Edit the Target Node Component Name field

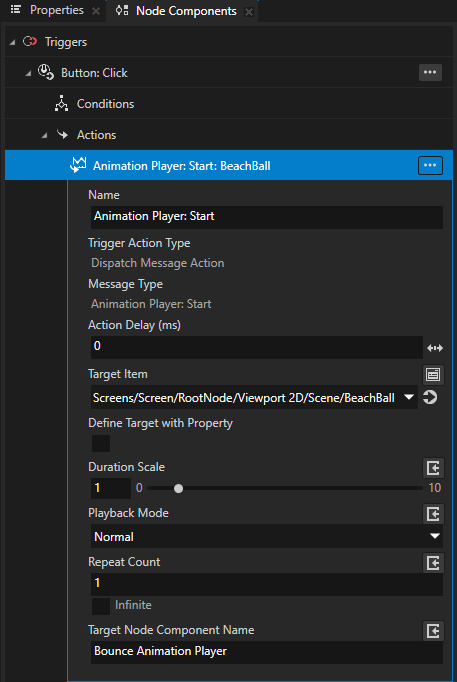(x=267, y=652)
